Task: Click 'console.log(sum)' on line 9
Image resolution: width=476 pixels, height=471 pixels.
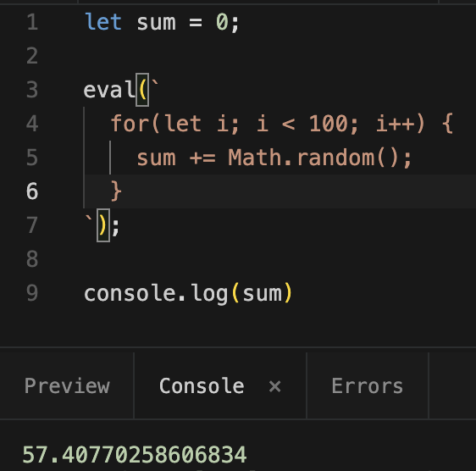Action: pyautogui.click(x=188, y=294)
